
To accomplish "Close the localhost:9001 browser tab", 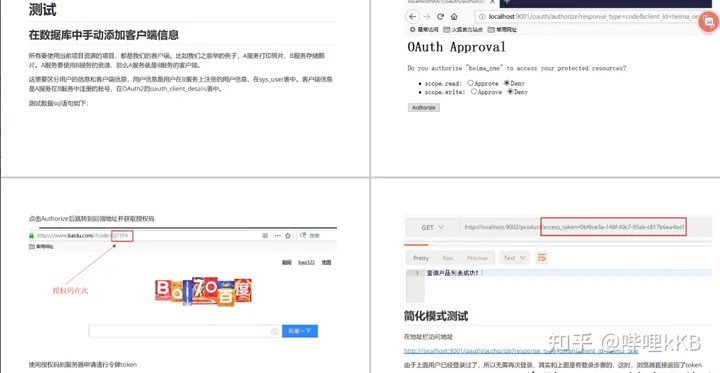I will [x=492, y=2].
